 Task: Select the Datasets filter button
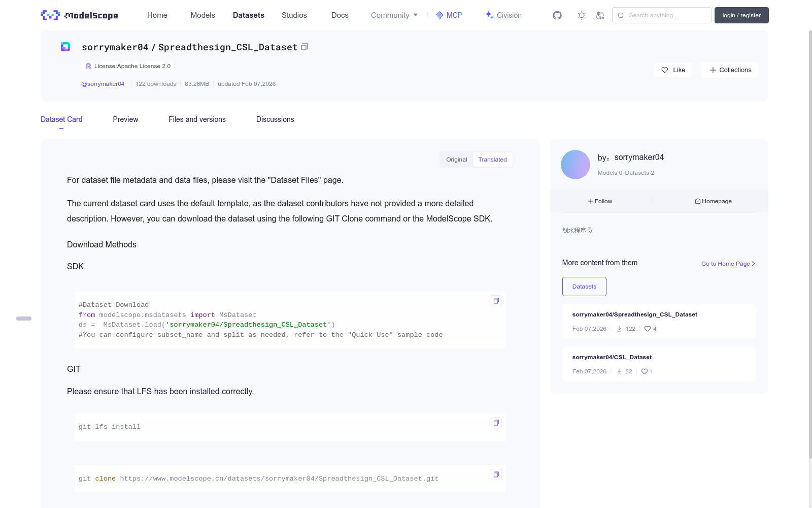584,287
